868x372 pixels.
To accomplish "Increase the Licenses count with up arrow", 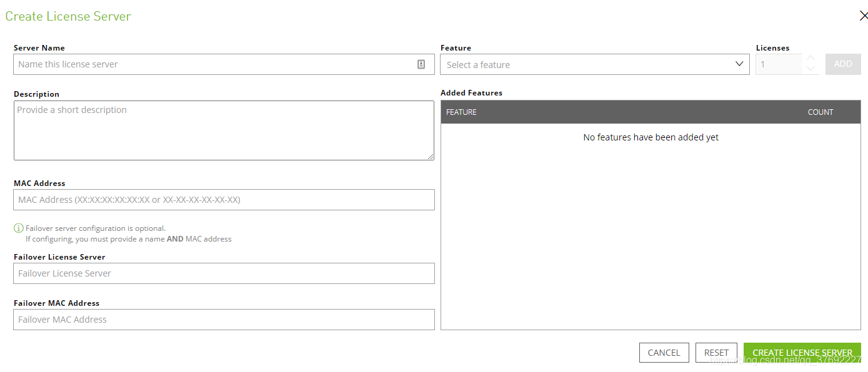I will [x=811, y=59].
